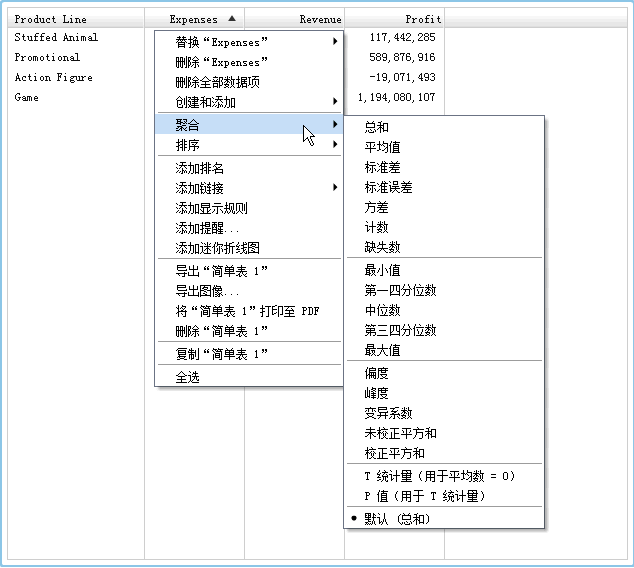
Task: Choose 中位数 aggregation
Action: pyautogui.click(x=444, y=310)
